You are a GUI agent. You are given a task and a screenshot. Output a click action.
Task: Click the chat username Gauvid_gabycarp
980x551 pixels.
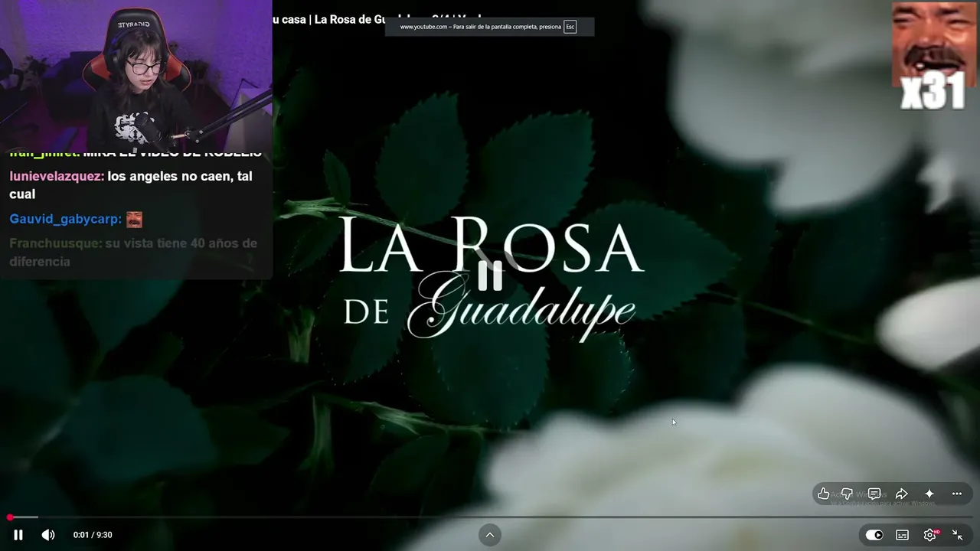66,219
